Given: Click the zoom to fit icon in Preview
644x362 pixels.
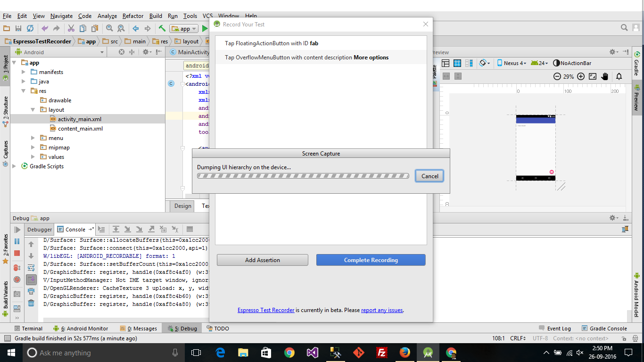Looking at the screenshot, I should point(593,76).
